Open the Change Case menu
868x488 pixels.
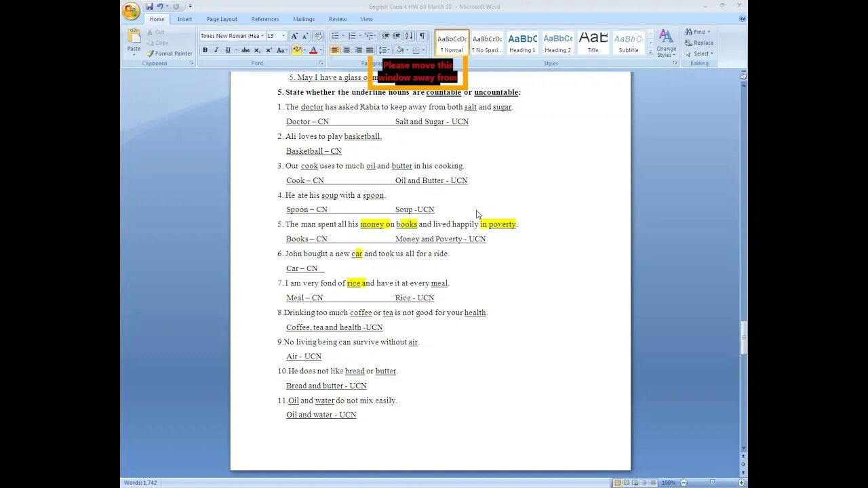281,50
